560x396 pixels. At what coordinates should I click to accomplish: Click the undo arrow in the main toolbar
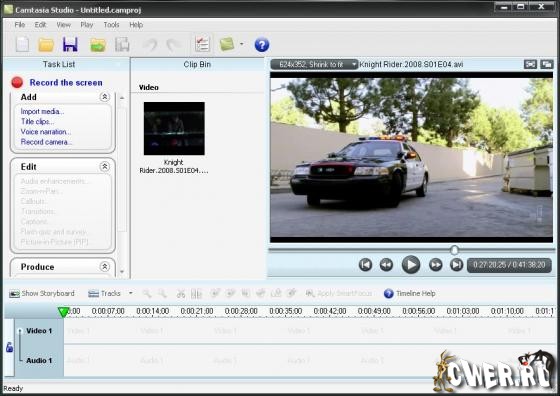(x=150, y=45)
